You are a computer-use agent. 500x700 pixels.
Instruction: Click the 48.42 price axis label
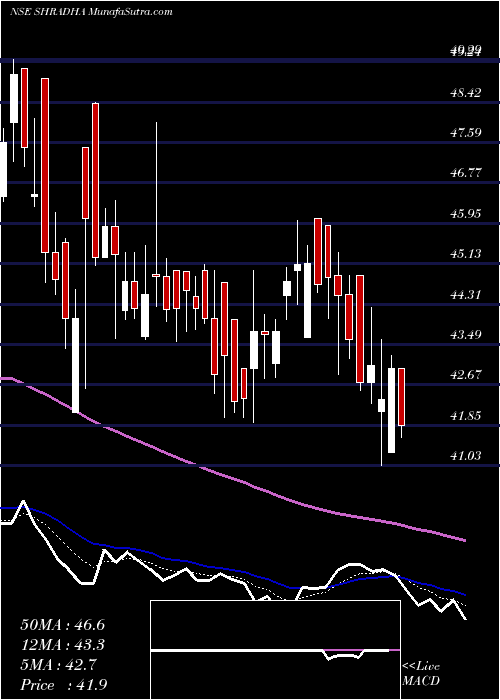[x=466, y=93]
